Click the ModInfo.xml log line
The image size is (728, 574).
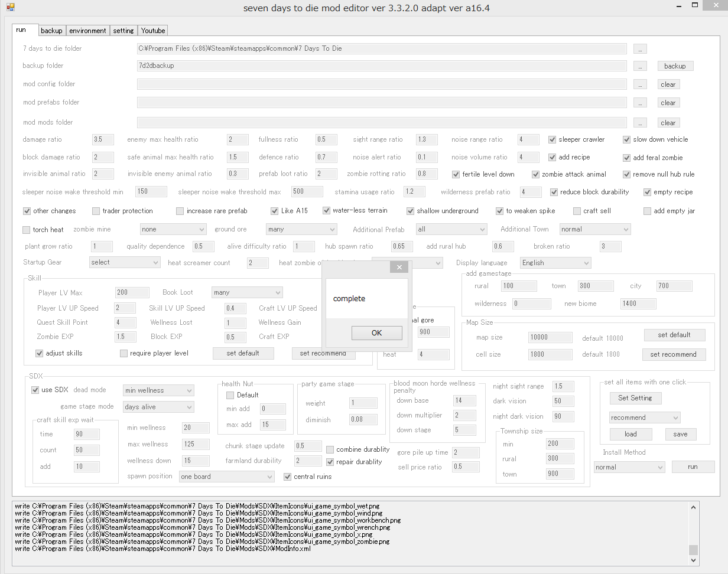[x=162, y=549]
